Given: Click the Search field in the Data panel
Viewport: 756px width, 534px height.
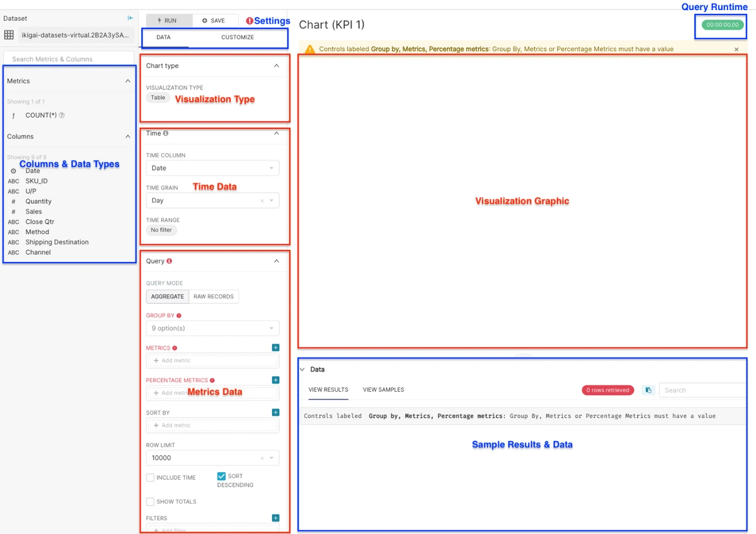Looking at the screenshot, I should tap(702, 390).
